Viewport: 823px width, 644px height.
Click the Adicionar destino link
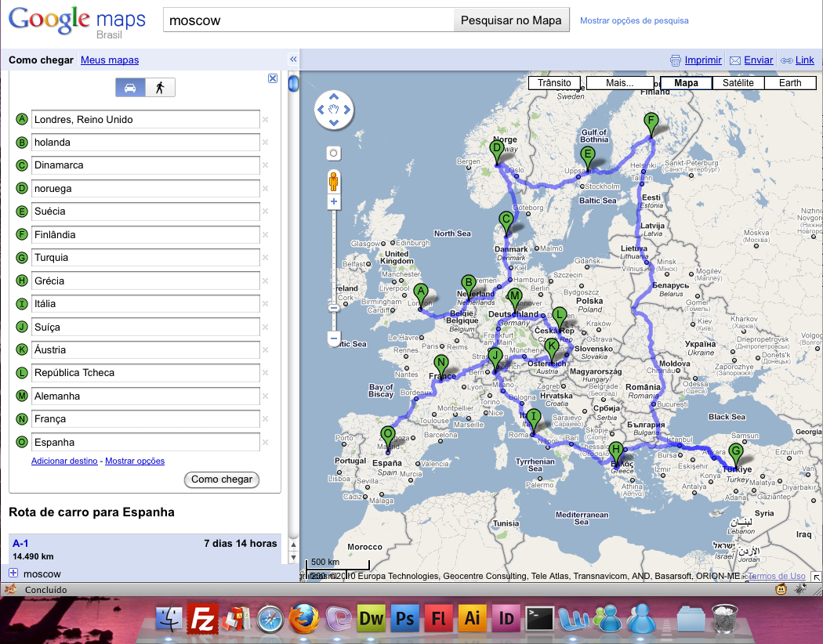64,461
